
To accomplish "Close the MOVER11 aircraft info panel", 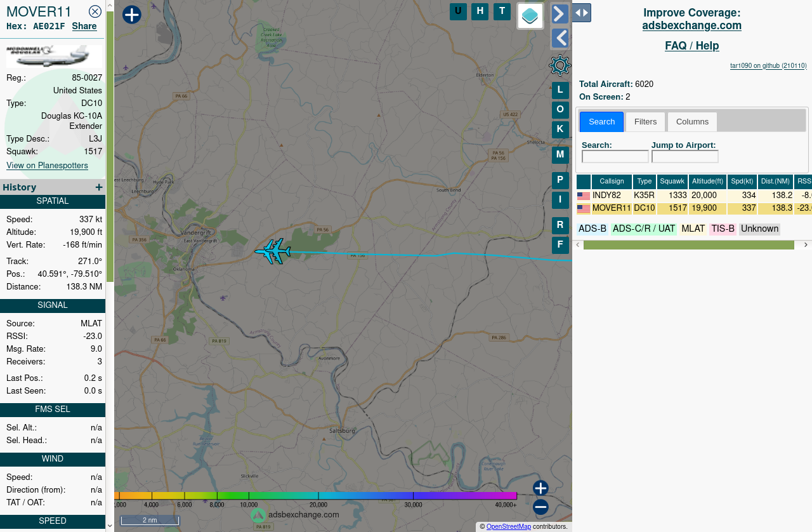I will pyautogui.click(x=95, y=11).
